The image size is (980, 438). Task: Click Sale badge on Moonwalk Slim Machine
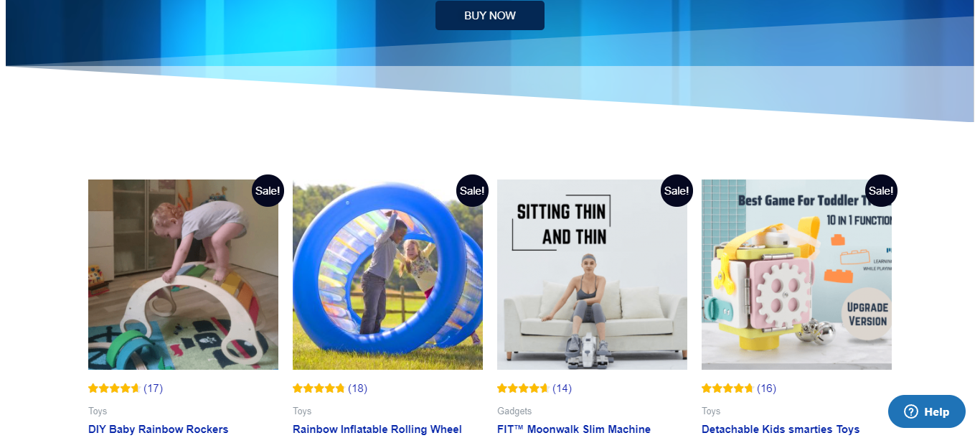(677, 190)
